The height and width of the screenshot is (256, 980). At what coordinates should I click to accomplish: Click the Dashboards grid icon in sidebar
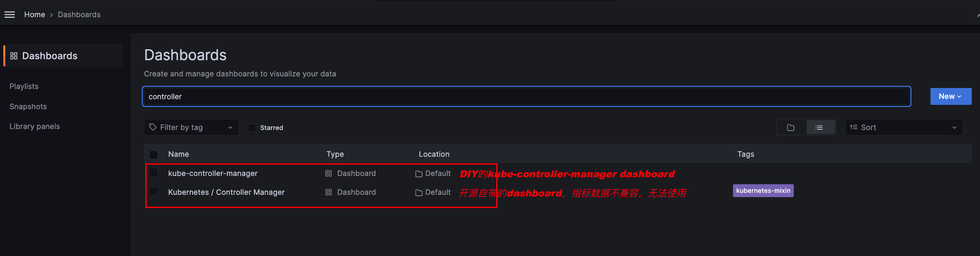pos(14,56)
